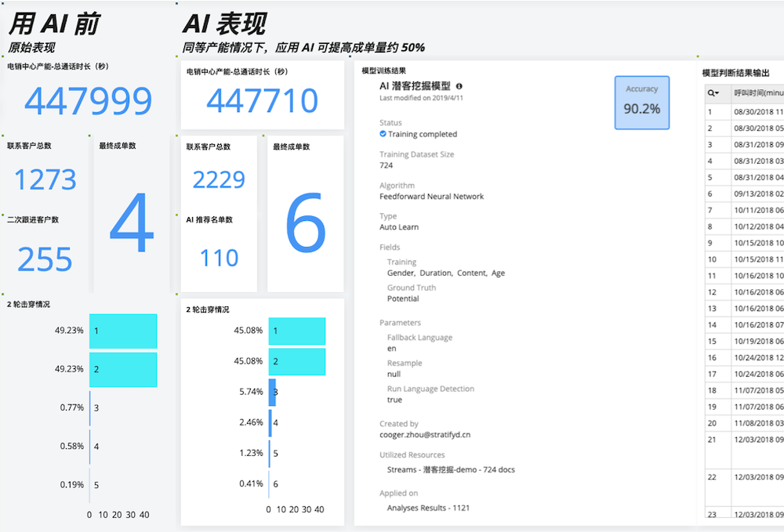Select row 1 dated 08/30/2018 in results table
The width and height of the screenshot is (784, 532).
[753, 111]
